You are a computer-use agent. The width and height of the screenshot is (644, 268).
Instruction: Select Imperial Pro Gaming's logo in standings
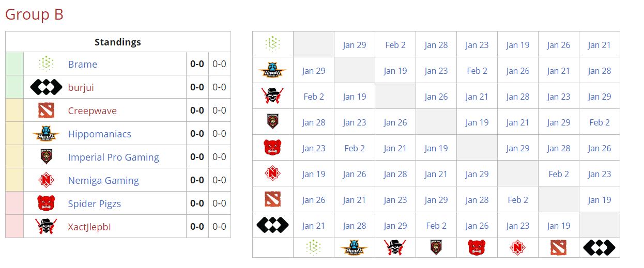point(46,157)
